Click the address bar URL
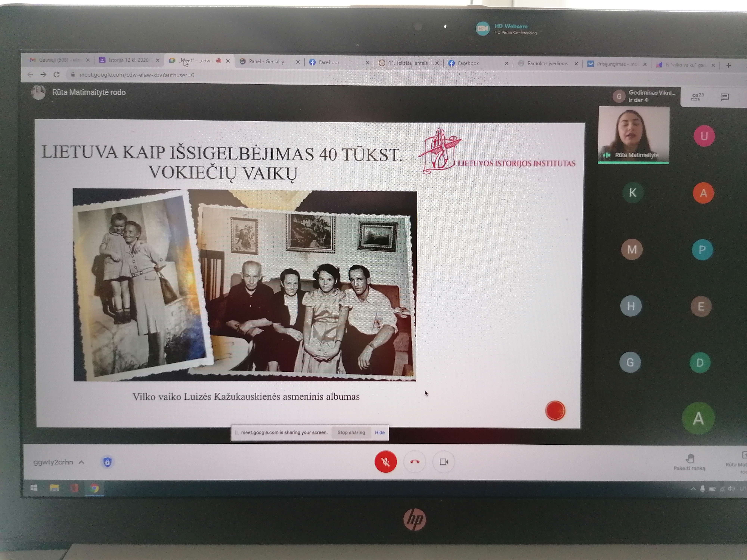This screenshot has height=560, width=747. 137,75
